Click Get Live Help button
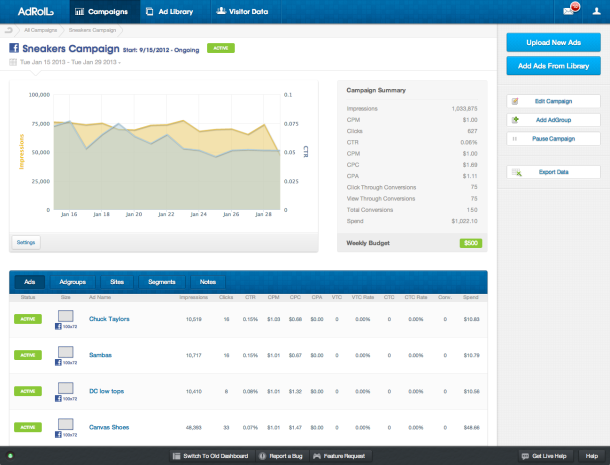This screenshot has width=610, height=465. click(546, 456)
